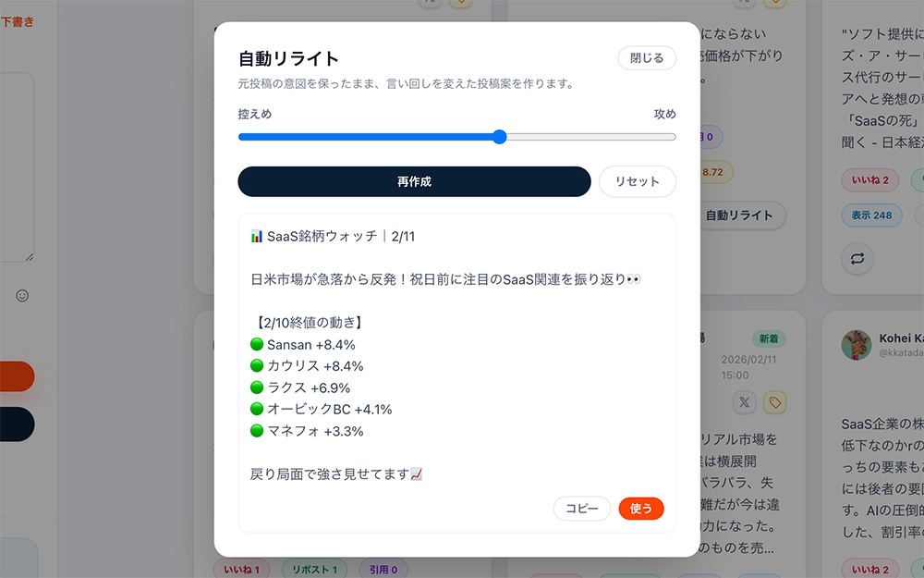
Task: Click the 新着 badge on the post
Action: click(769, 338)
